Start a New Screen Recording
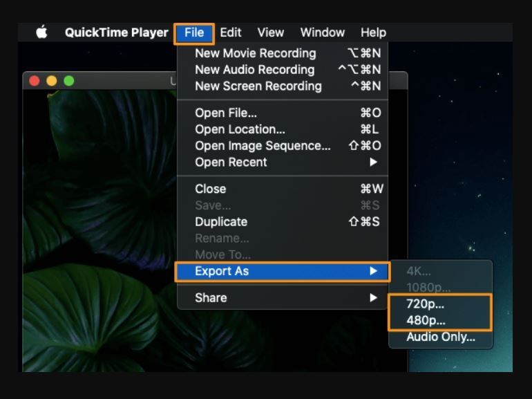Image resolution: width=532 pixels, height=399 pixels. tap(283, 86)
